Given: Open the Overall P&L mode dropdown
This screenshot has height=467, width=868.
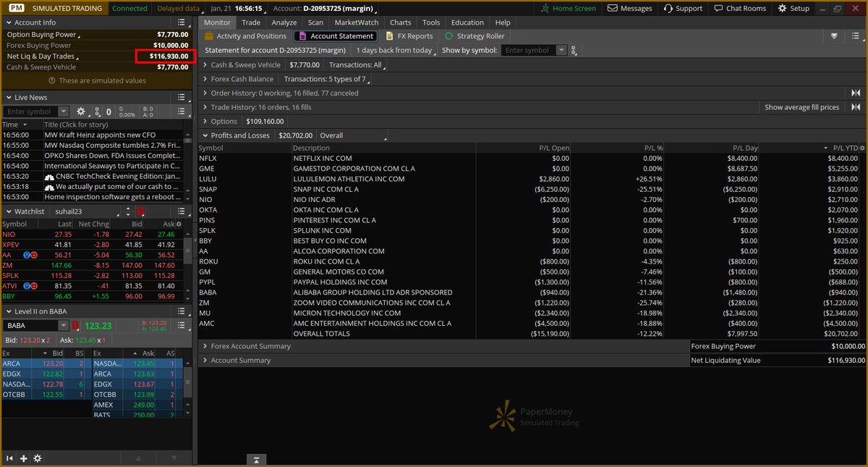Looking at the screenshot, I should tap(353, 135).
